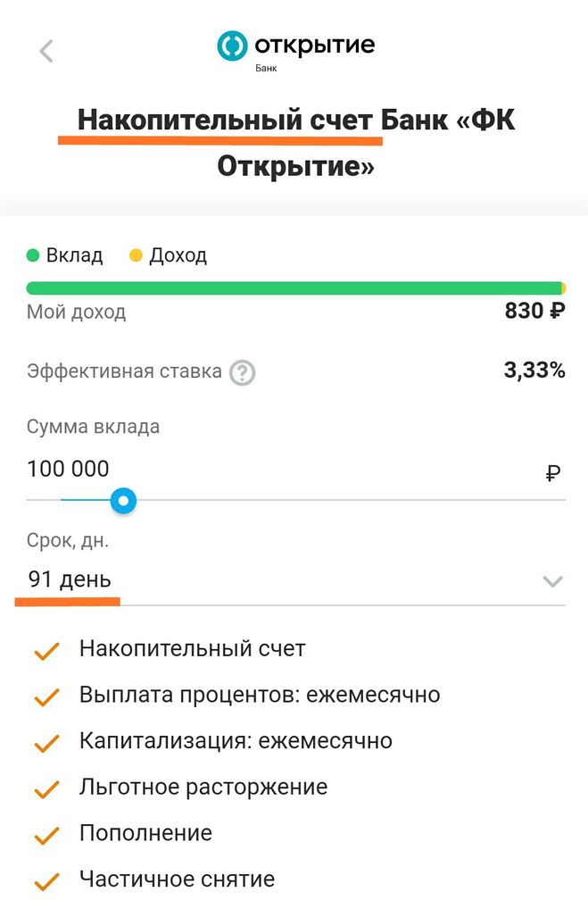Screen dimensions: 588x917
Task: Tap the checkmark beside Льготное расторжение
Action: (x=46, y=789)
